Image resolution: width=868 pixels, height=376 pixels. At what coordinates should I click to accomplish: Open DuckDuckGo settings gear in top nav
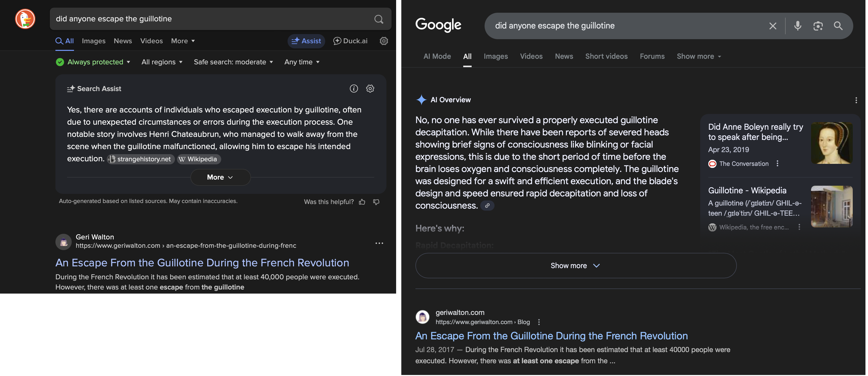pos(384,41)
